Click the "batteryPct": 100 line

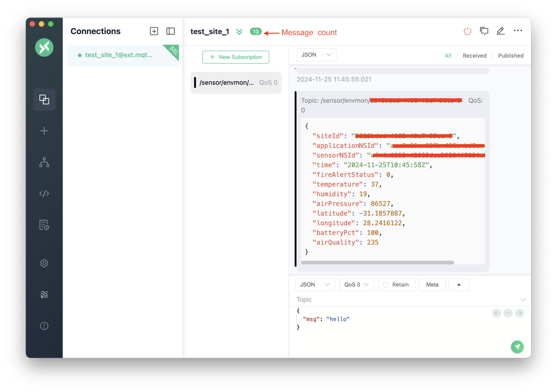347,233
